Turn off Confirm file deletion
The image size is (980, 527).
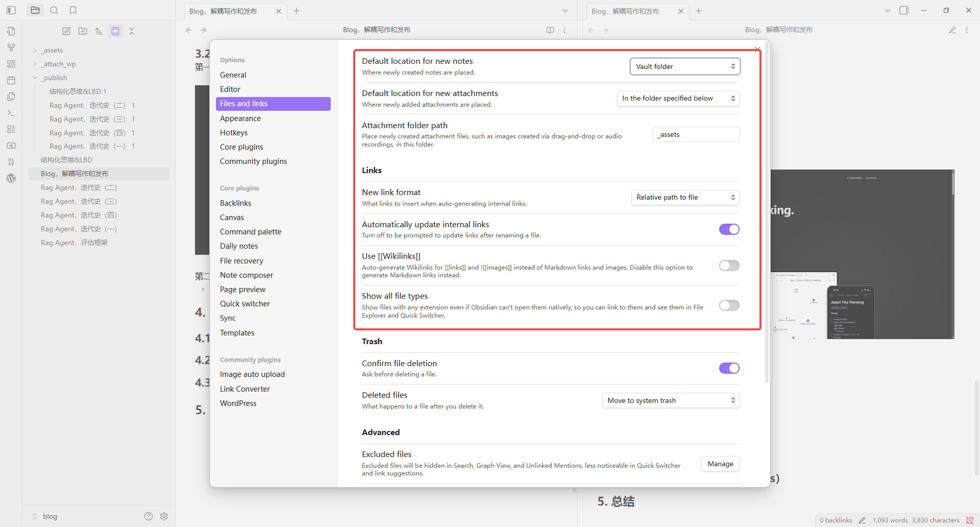coord(729,368)
